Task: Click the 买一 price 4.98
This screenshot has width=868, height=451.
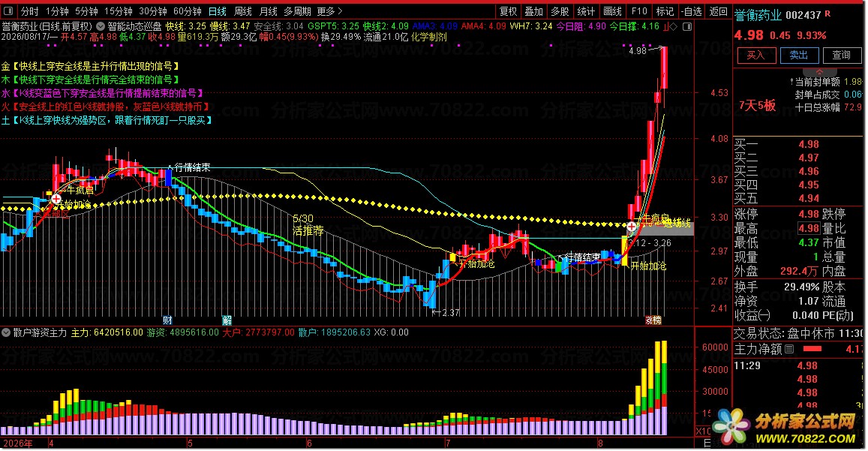Action: tap(808, 144)
